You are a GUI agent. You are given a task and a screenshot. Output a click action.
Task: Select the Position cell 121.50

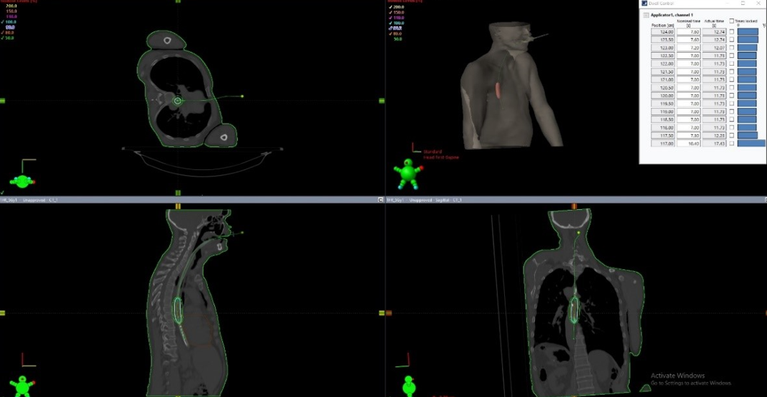tap(663, 71)
